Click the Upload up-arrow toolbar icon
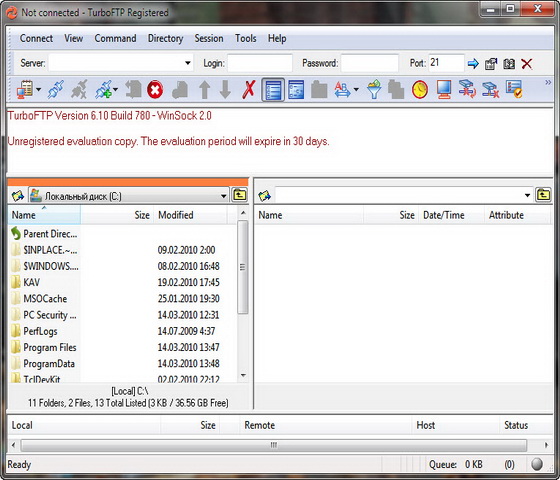Image resolution: width=560 pixels, height=480 pixels. click(204, 90)
